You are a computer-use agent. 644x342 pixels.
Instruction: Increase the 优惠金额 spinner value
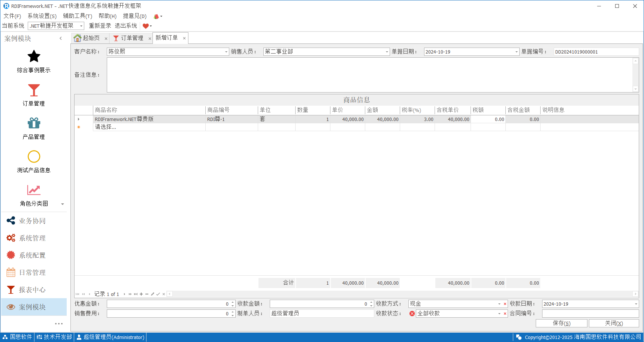pyautogui.click(x=233, y=302)
